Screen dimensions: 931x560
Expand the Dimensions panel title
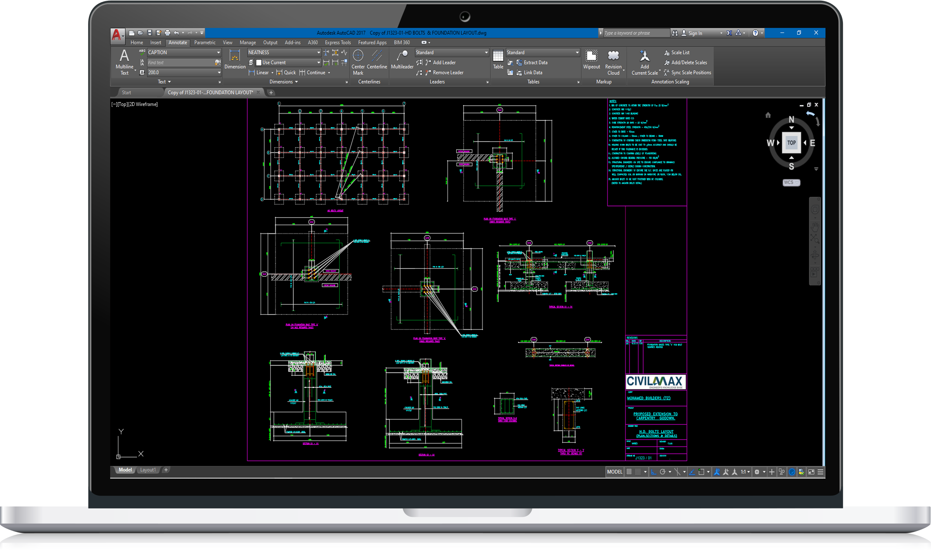pos(284,82)
